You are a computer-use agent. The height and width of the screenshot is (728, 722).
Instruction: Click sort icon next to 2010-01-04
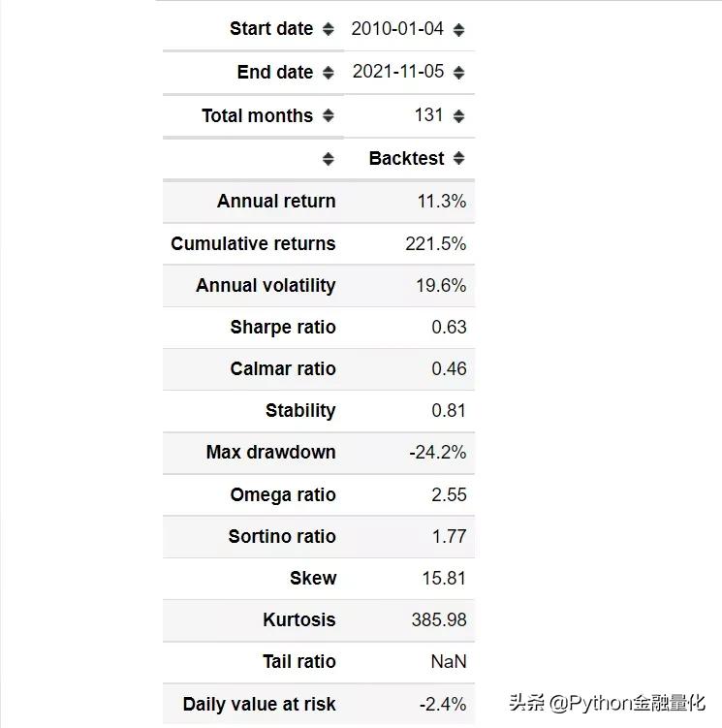(x=458, y=29)
